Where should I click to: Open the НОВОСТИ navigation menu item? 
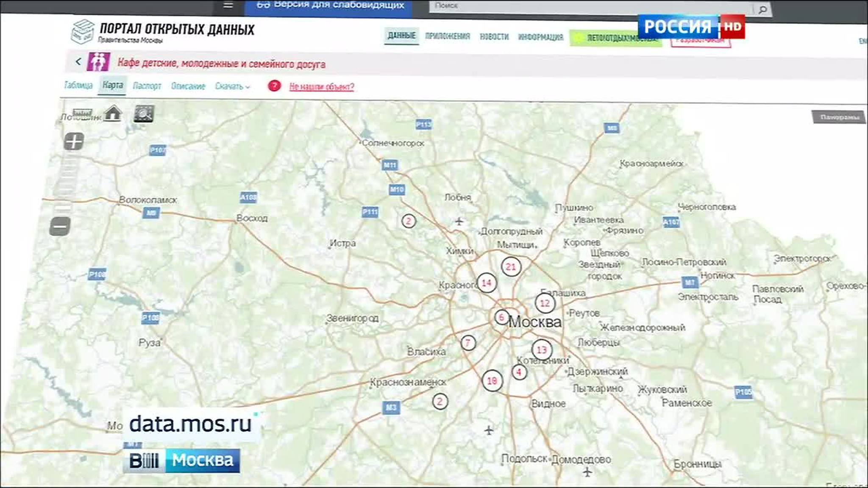point(494,37)
